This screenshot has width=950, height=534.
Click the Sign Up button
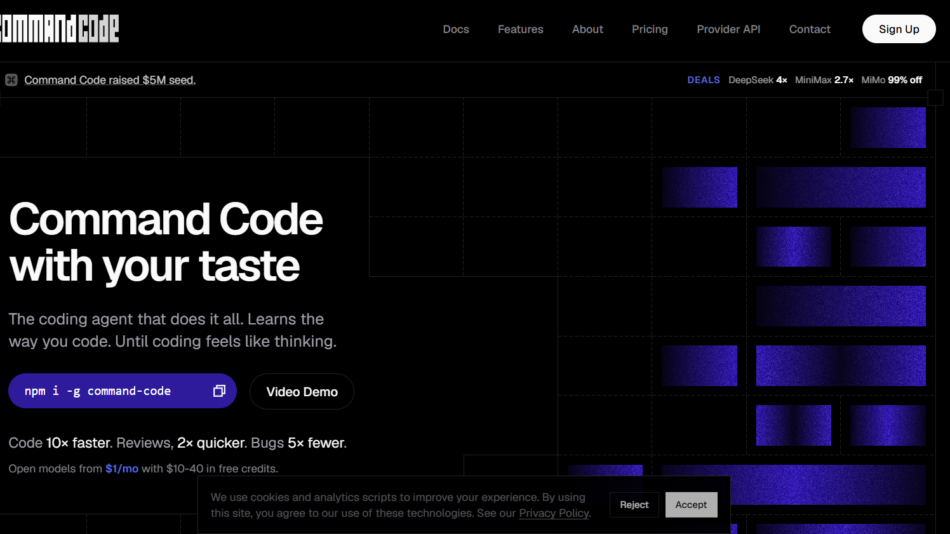899,29
